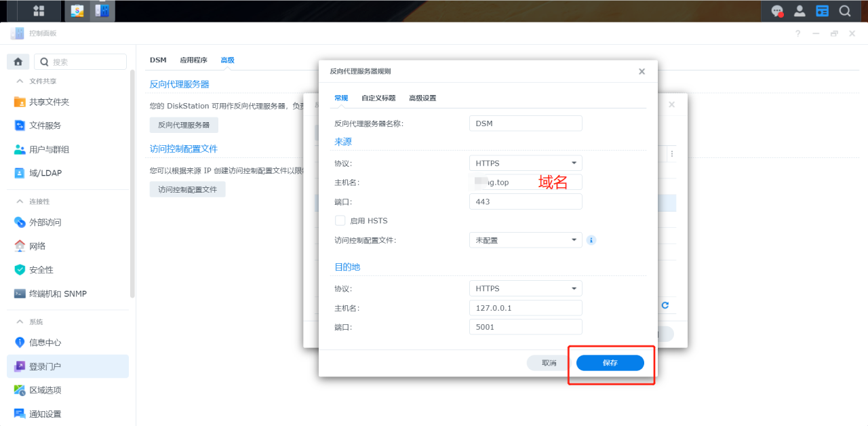Open User & Group (用户与群组) in sidebar
The width and height of the screenshot is (868, 426).
[68, 149]
